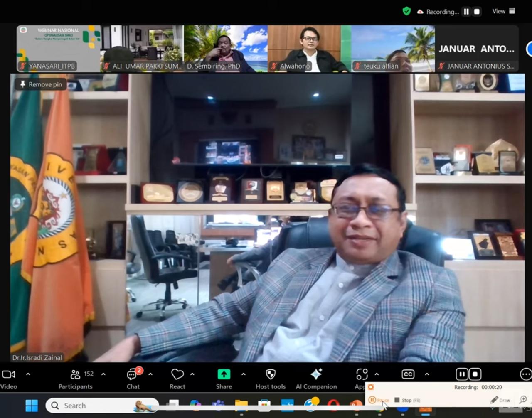This screenshot has height=418, width=532.
Task: Pause the Zoom recording in top bar
Action: (466, 12)
